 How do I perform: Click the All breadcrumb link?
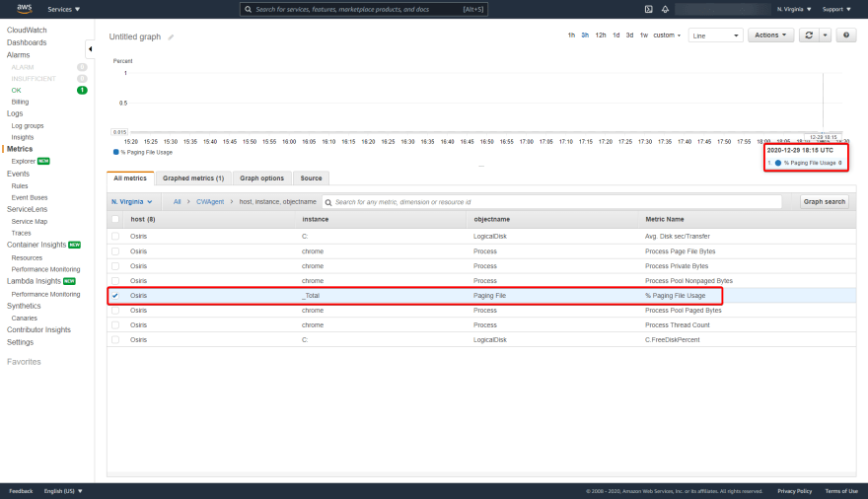click(x=178, y=202)
